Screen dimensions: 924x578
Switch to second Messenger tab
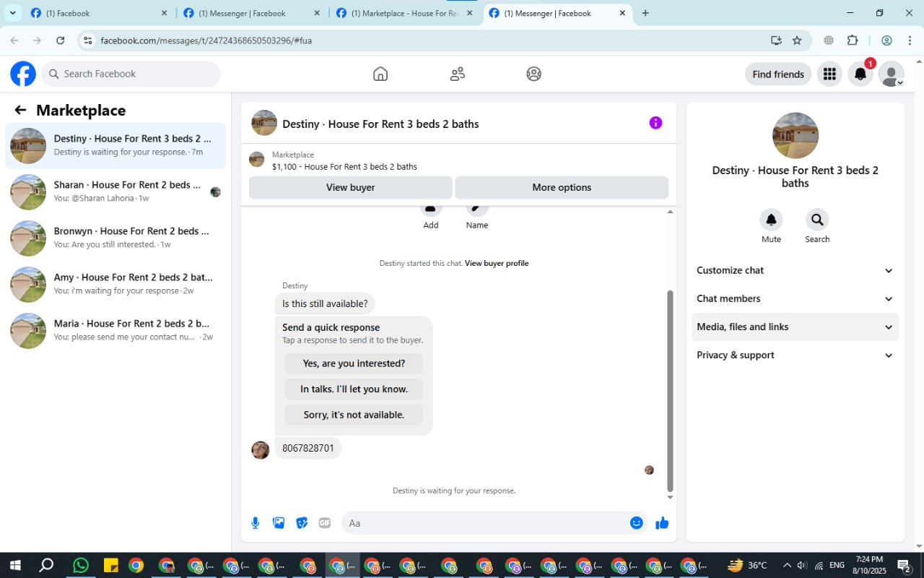(x=250, y=13)
